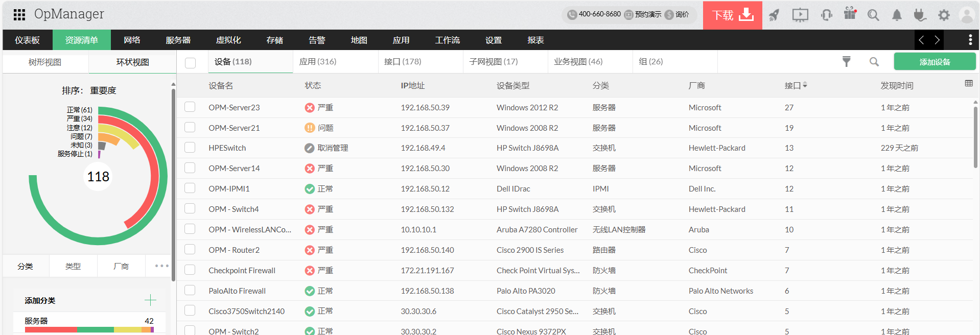Open the Cisco3750Switch2140 device link
The height and width of the screenshot is (335, 980).
pos(246,312)
